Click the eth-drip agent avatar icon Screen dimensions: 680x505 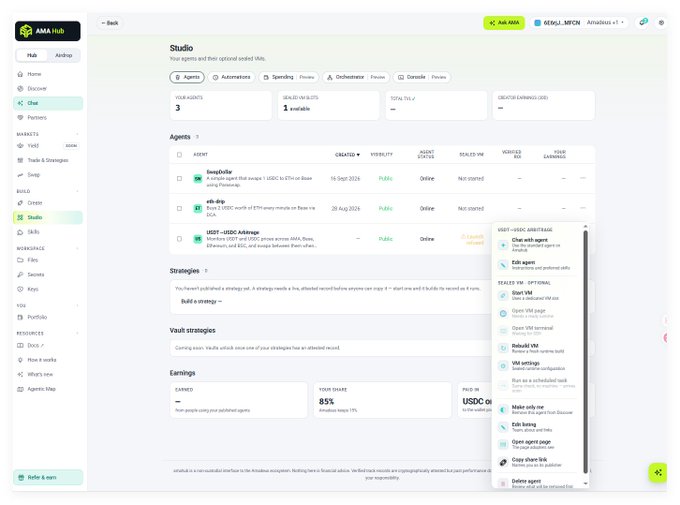[198, 208]
